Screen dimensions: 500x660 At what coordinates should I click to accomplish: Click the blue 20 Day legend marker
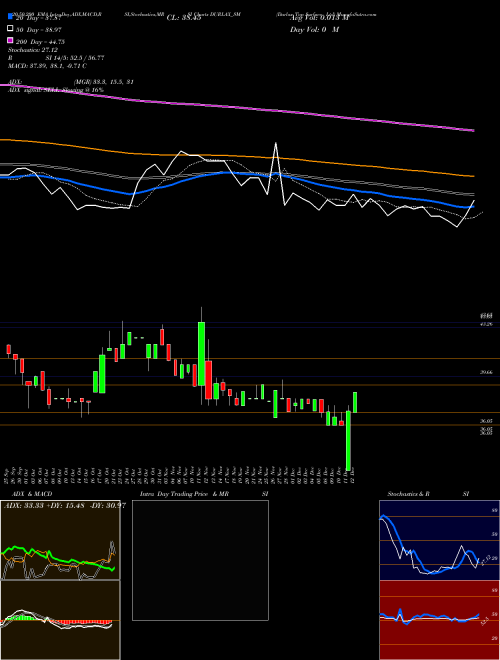[x=11, y=17]
